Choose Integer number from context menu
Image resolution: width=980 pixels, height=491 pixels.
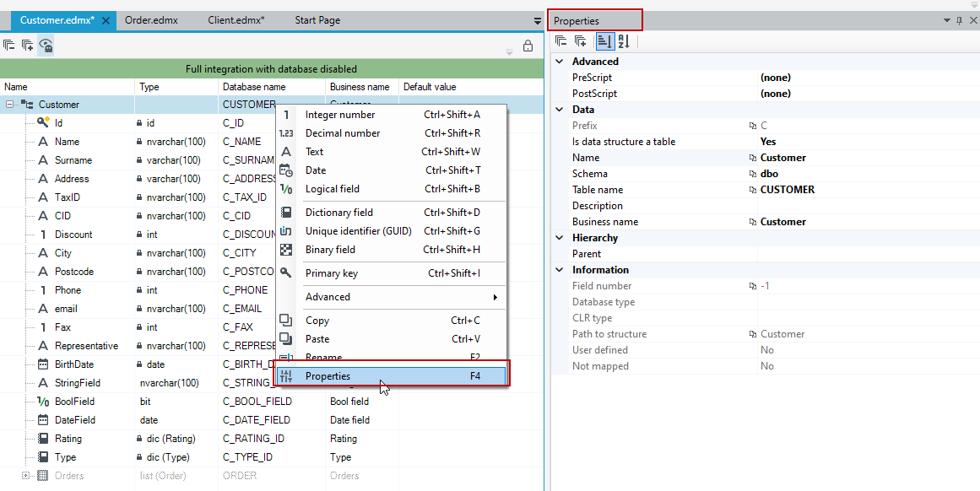coord(392,115)
